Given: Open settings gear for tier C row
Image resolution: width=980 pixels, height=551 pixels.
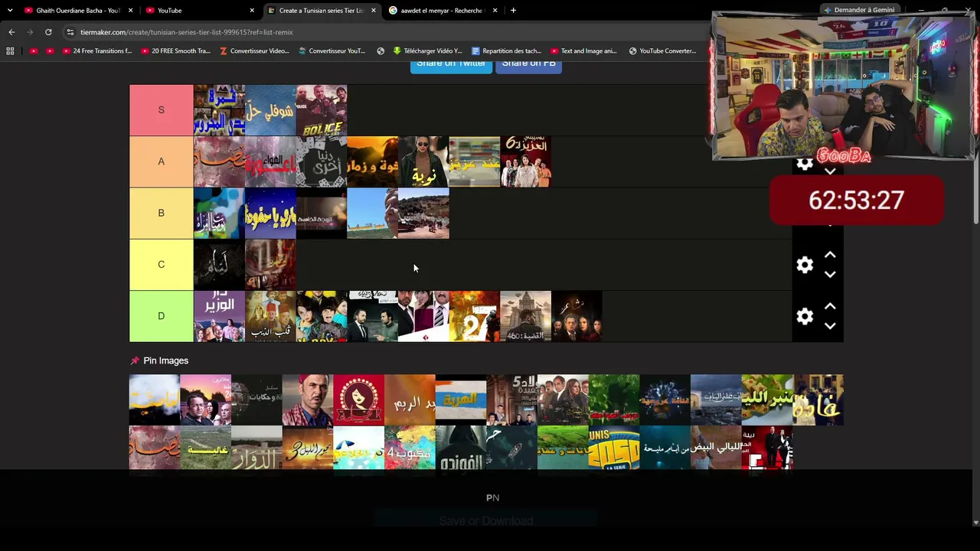Looking at the screenshot, I should click(804, 265).
